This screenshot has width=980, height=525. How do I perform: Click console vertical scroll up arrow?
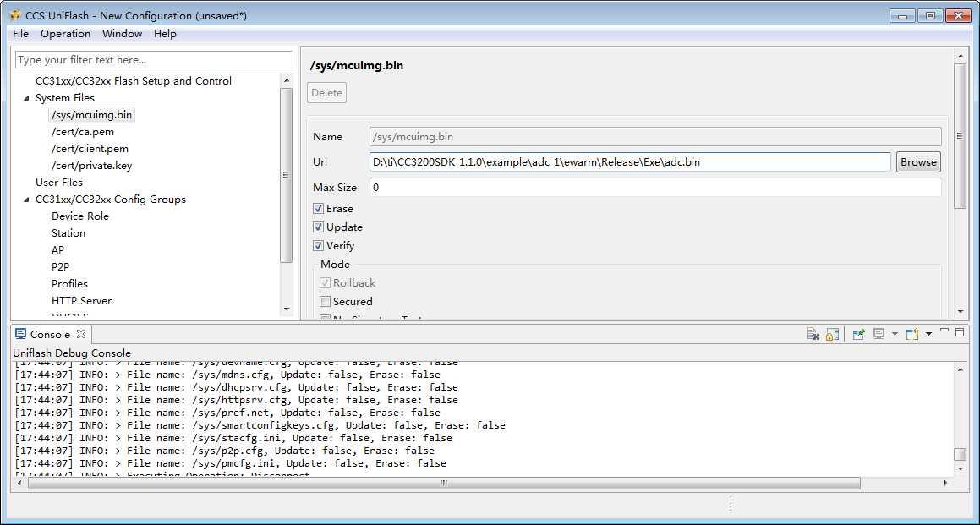point(961,369)
